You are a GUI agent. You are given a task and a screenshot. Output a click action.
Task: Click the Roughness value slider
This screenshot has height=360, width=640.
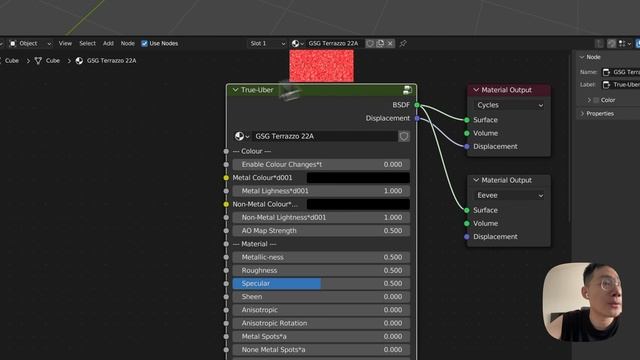coord(321,270)
